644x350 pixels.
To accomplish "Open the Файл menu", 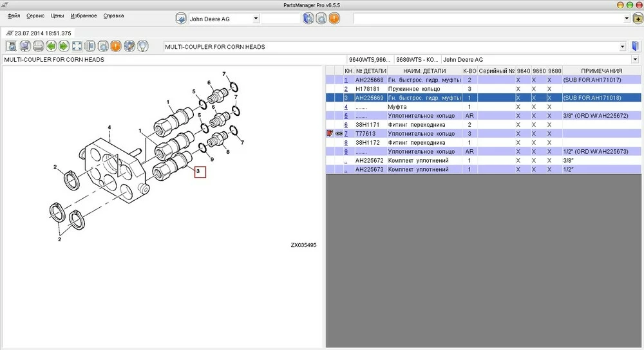I will click(x=14, y=15).
